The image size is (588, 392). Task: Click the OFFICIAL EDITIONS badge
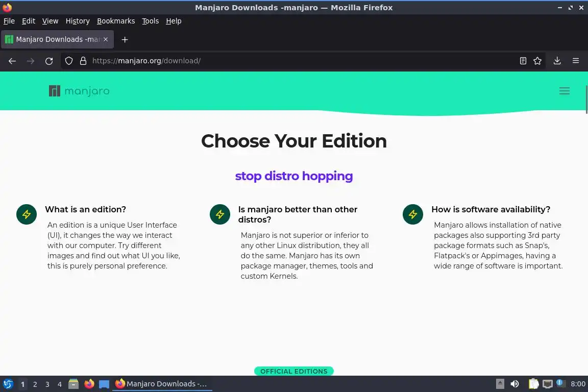coord(294,371)
